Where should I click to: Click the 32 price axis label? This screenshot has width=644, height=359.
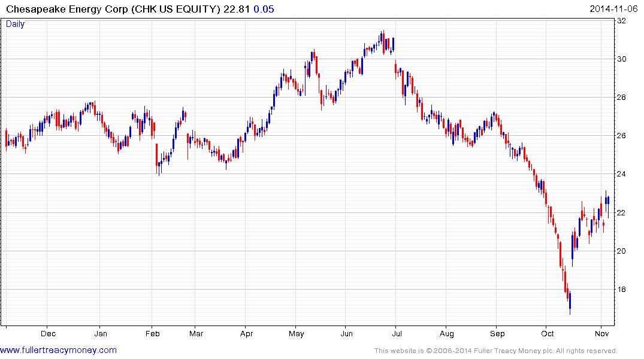(622, 21)
